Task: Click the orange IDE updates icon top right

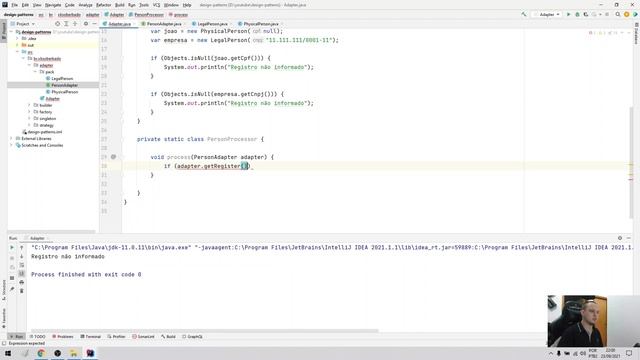Action: (x=627, y=15)
